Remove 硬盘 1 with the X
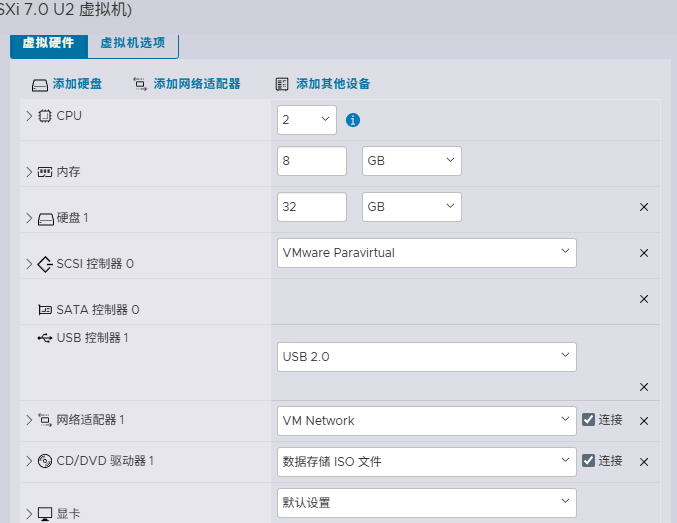This screenshot has height=523, width=677. [x=644, y=207]
